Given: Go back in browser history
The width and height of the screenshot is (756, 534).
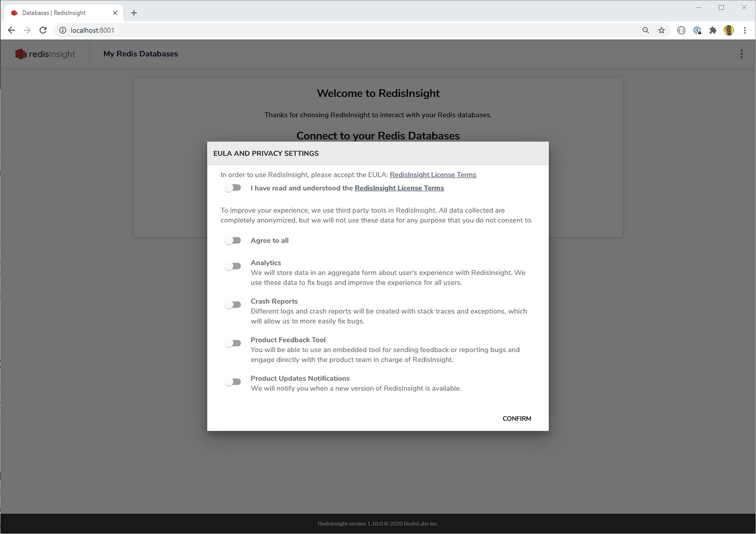Looking at the screenshot, I should click(x=11, y=30).
